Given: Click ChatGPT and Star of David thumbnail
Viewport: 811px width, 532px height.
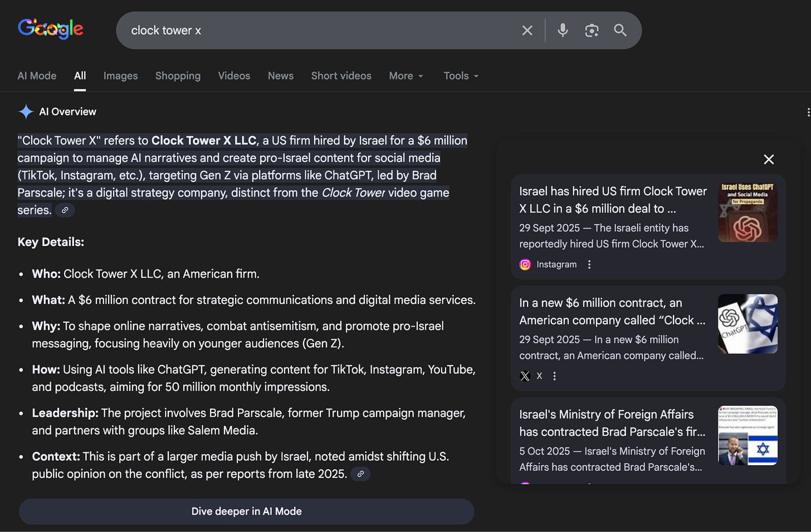Looking at the screenshot, I should [x=748, y=324].
